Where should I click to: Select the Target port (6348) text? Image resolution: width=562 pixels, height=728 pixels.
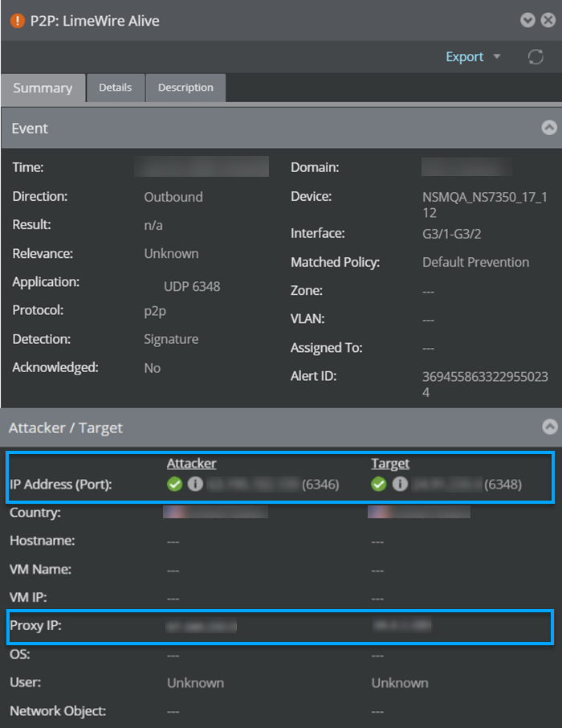(x=503, y=485)
